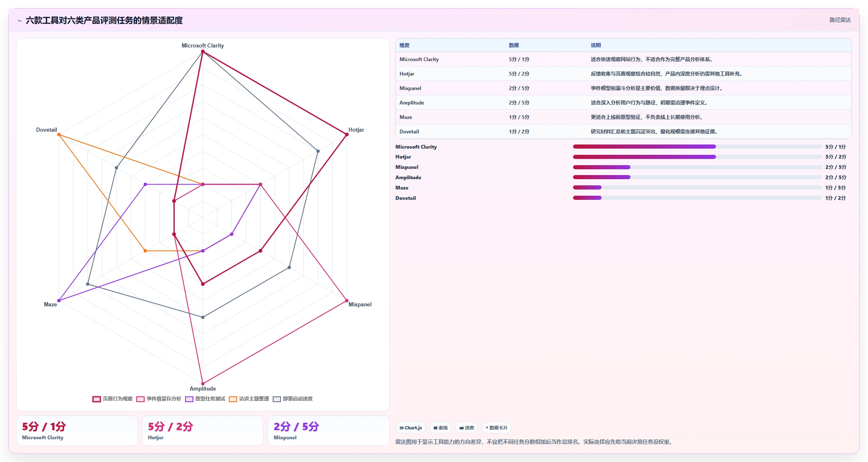Click the Maze table score 1分 / 5分
The width and height of the screenshot is (868, 462).
click(x=519, y=117)
